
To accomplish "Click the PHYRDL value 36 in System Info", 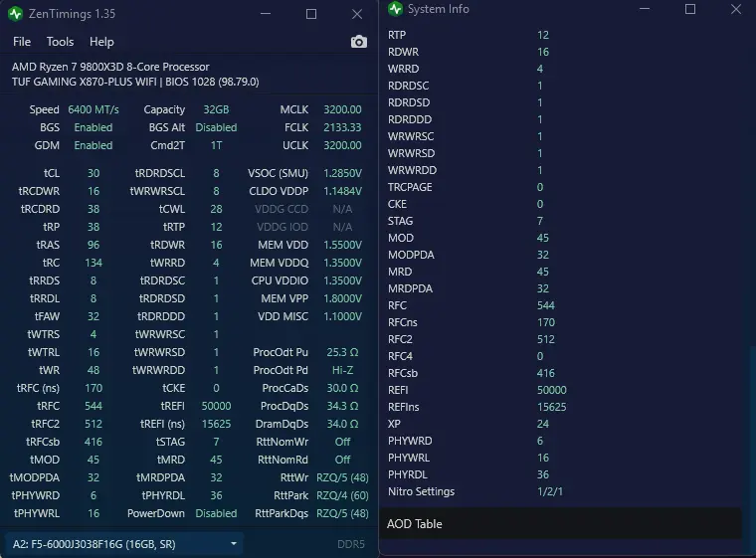I will coord(543,474).
